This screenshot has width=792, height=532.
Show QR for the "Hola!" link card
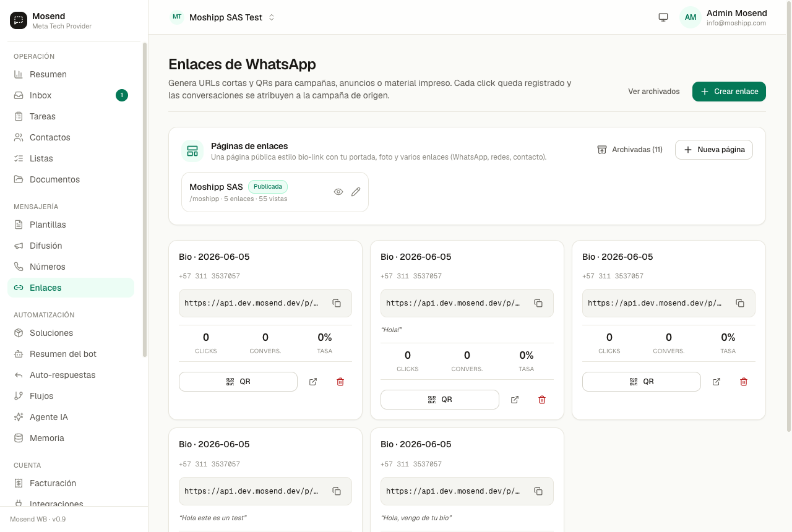440,400
